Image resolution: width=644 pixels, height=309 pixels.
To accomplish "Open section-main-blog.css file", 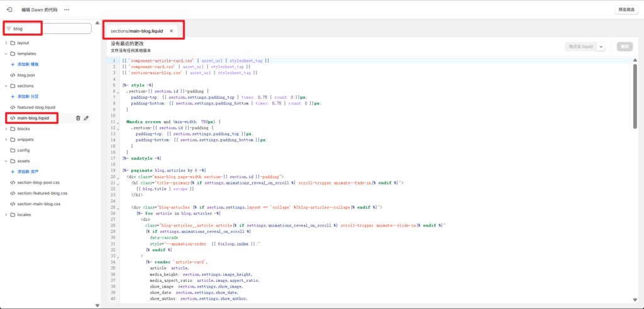I will pyautogui.click(x=39, y=203).
